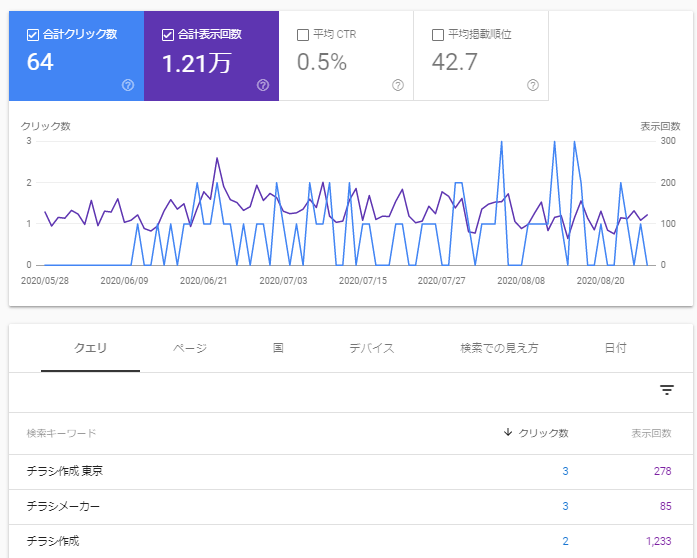Click the 1,233 impressions value
Screen dimensions: 697x558
coord(658,541)
